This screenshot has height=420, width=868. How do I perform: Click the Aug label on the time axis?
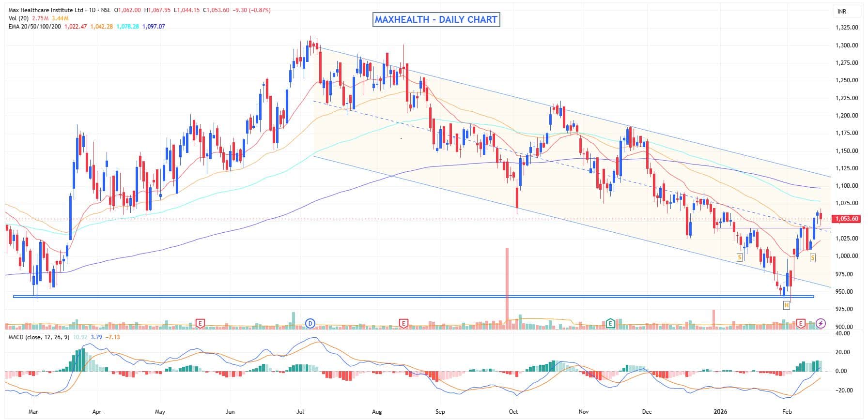(x=377, y=412)
